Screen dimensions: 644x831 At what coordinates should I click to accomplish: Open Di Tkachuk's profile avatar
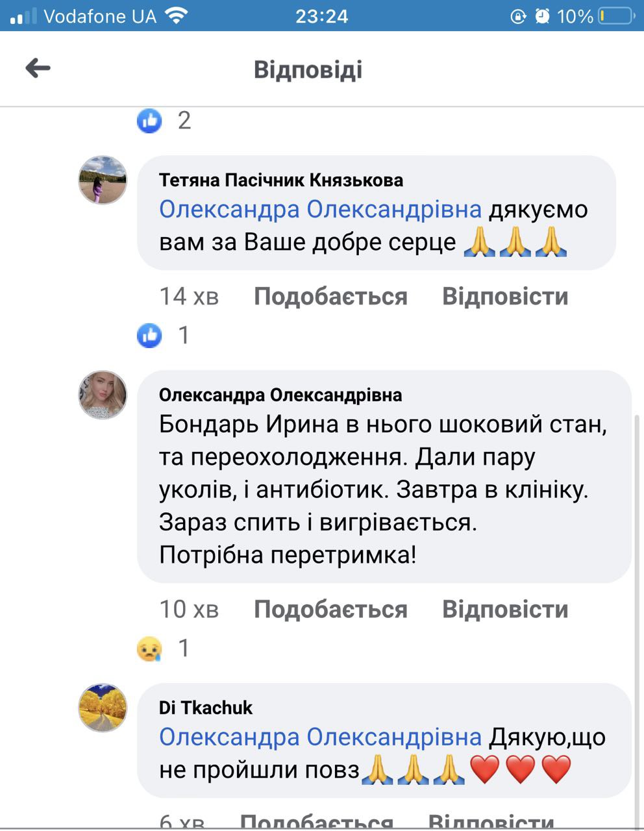click(x=103, y=708)
